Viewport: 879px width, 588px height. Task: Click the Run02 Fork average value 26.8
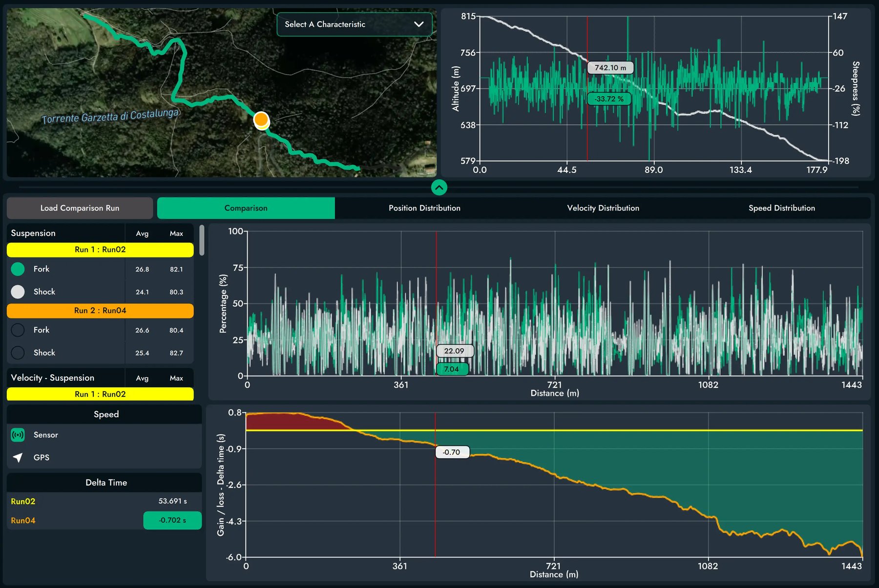pos(142,269)
